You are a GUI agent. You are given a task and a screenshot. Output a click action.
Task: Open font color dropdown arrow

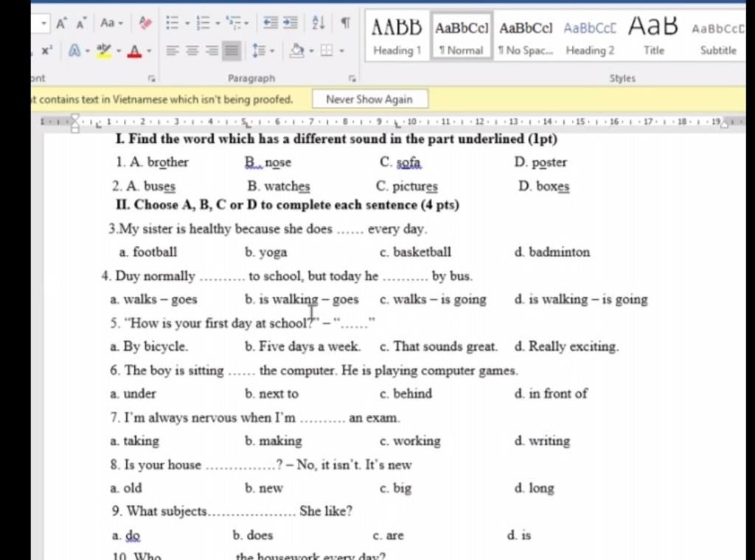pyautogui.click(x=149, y=51)
